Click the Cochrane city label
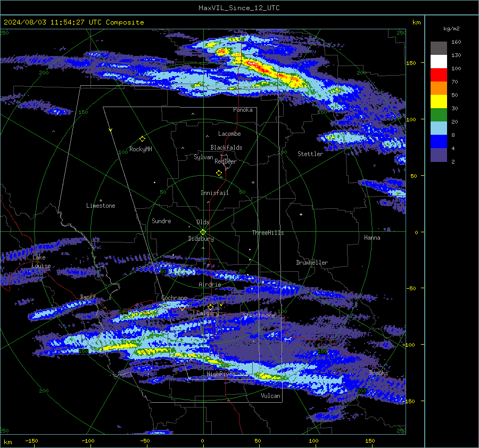Viewport: 479px width, 448px height. click(x=174, y=298)
